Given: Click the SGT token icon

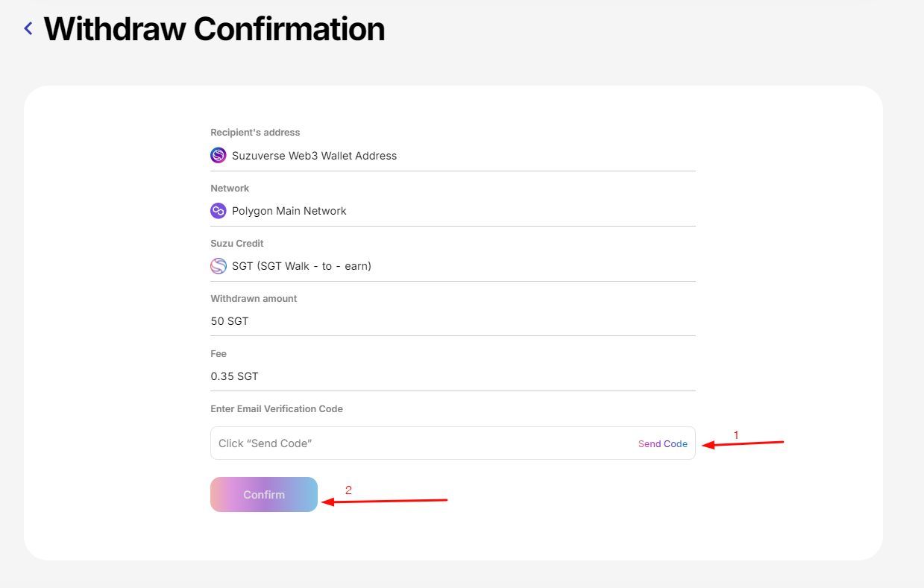Looking at the screenshot, I should [218, 266].
